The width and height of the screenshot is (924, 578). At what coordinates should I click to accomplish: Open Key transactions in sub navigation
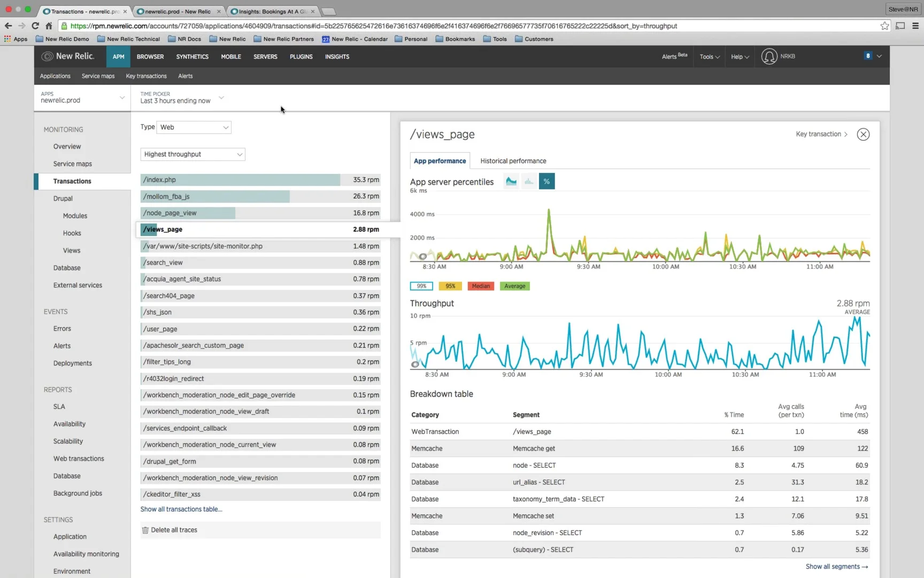click(x=146, y=76)
